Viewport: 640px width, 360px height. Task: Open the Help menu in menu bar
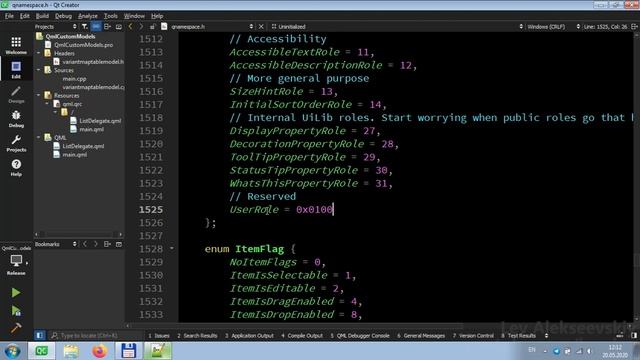point(157,16)
